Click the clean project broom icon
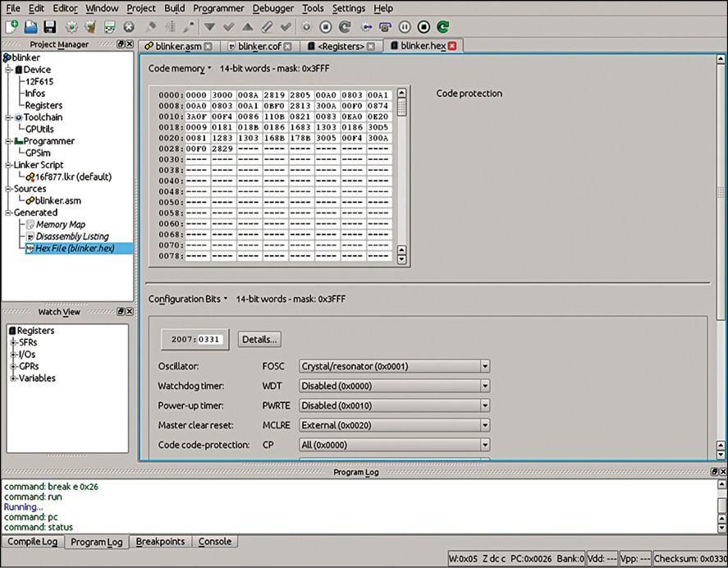Image resolution: width=728 pixels, height=568 pixels. tap(90, 27)
